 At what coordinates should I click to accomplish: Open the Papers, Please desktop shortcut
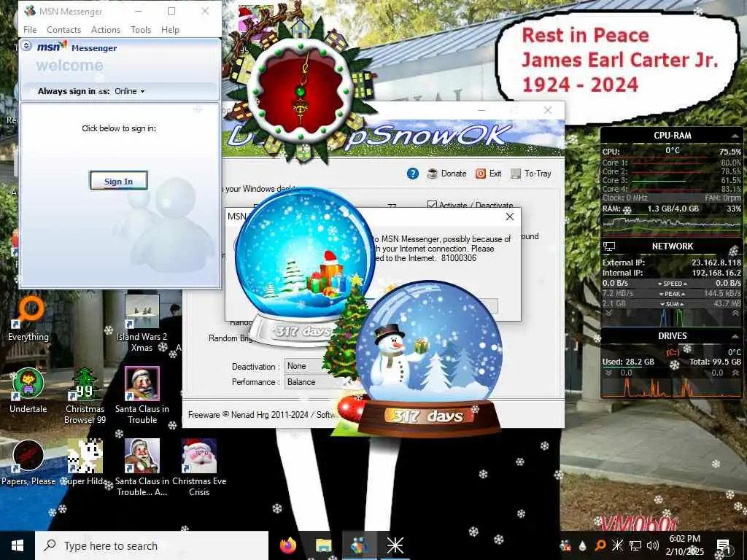tap(28, 463)
